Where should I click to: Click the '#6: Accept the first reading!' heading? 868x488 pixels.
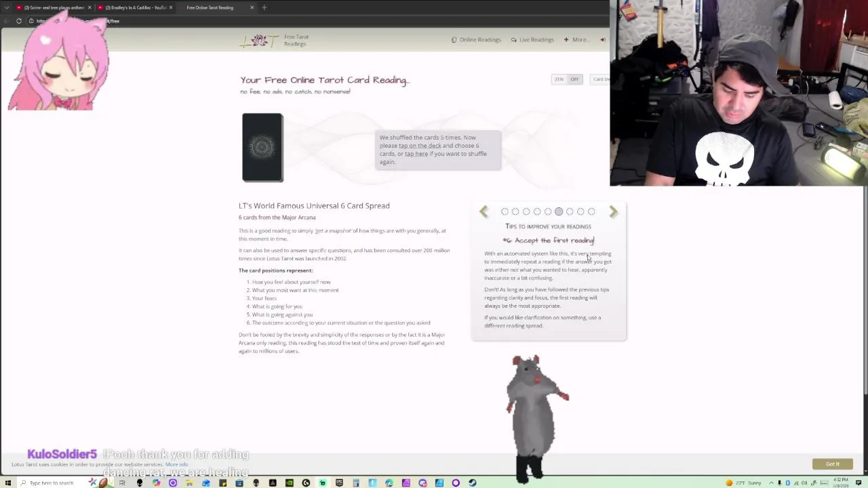tap(549, 241)
